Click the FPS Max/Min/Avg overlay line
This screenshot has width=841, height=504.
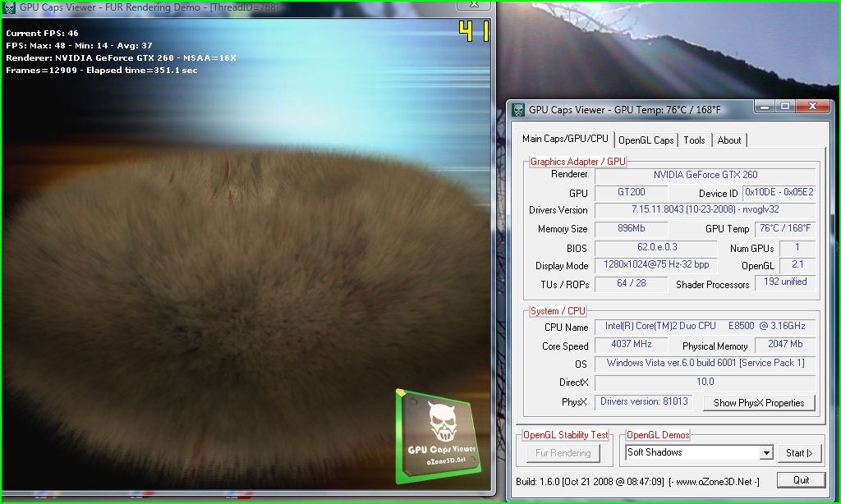tap(79, 46)
